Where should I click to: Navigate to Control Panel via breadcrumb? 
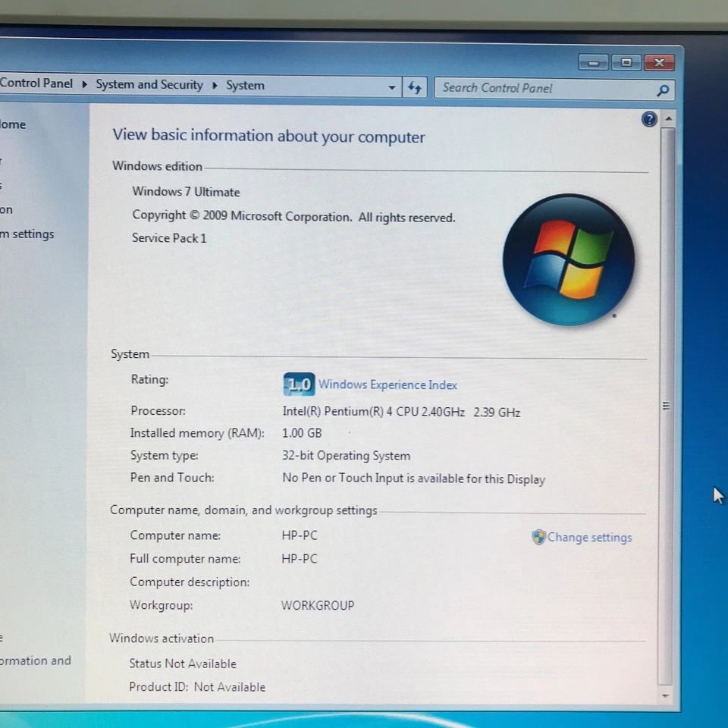click(36, 83)
